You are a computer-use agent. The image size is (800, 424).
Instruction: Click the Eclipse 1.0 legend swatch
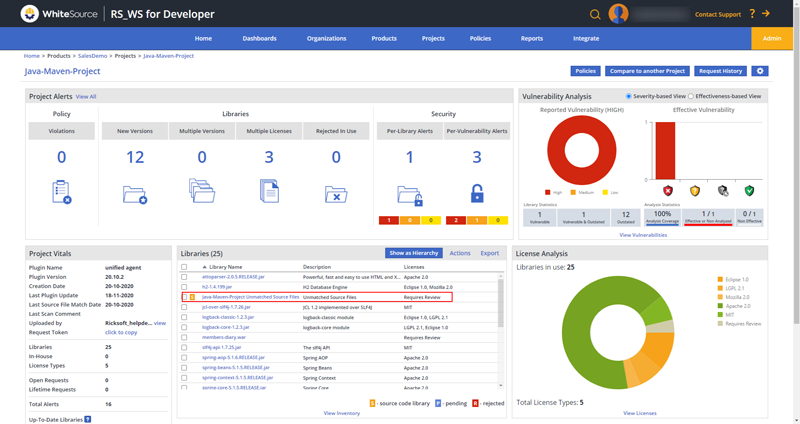[x=720, y=280]
